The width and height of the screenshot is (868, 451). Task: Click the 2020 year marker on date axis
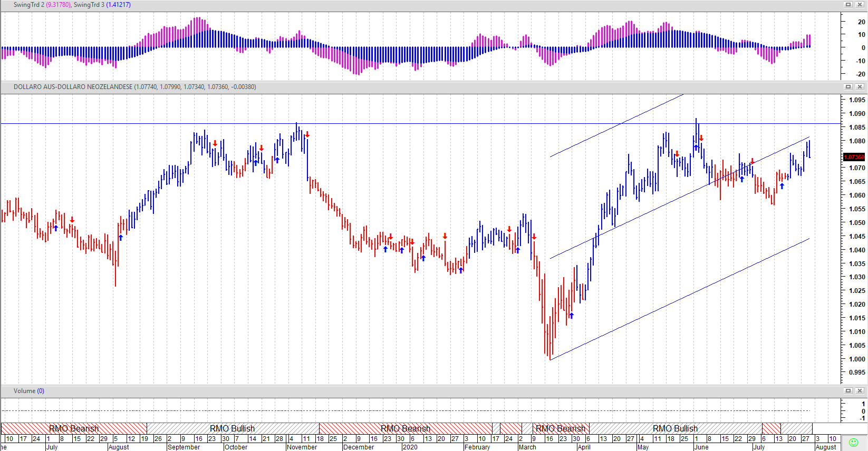pos(410,447)
